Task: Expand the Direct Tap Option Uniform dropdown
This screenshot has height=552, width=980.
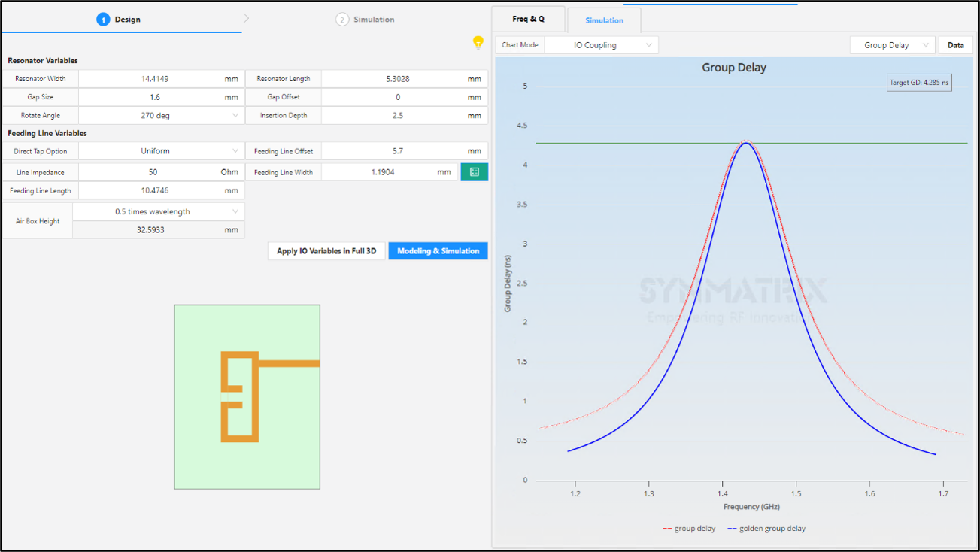Action: 161,151
